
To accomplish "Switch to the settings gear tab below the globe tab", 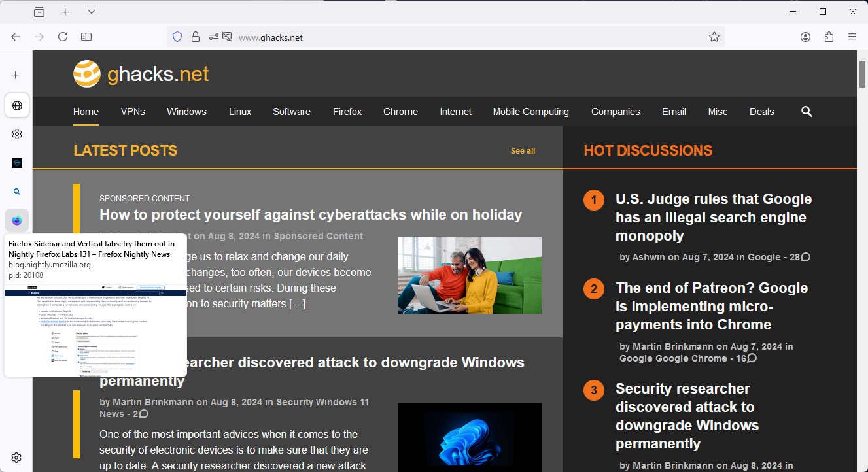I will click(x=17, y=134).
